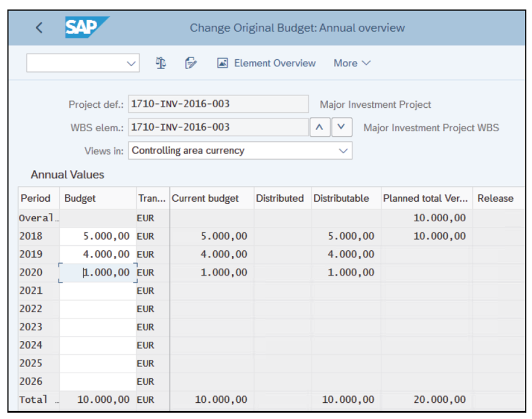Select the 2021 Budget input cell
This screenshot has width=532, height=419.
click(x=97, y=290)
